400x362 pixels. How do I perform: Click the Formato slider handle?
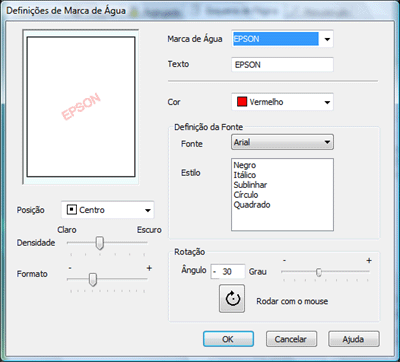point(93,279)
